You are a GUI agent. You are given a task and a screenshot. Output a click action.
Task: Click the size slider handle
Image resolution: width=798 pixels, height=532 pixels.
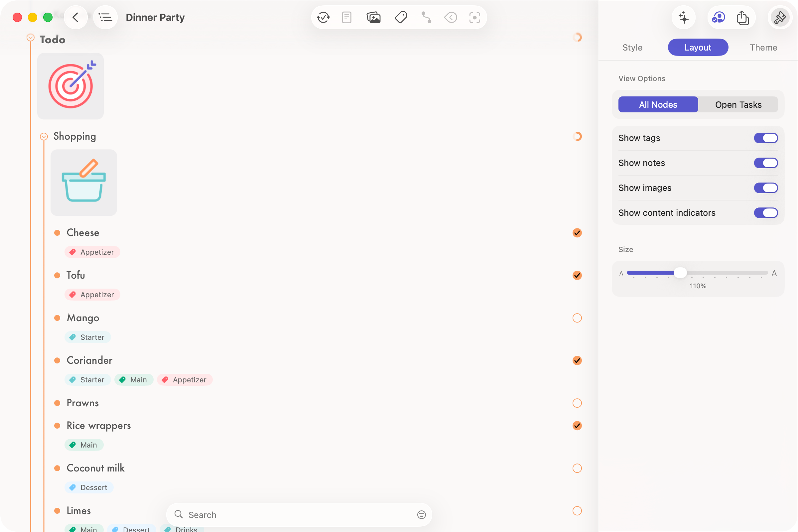click(x=680, y=273)
